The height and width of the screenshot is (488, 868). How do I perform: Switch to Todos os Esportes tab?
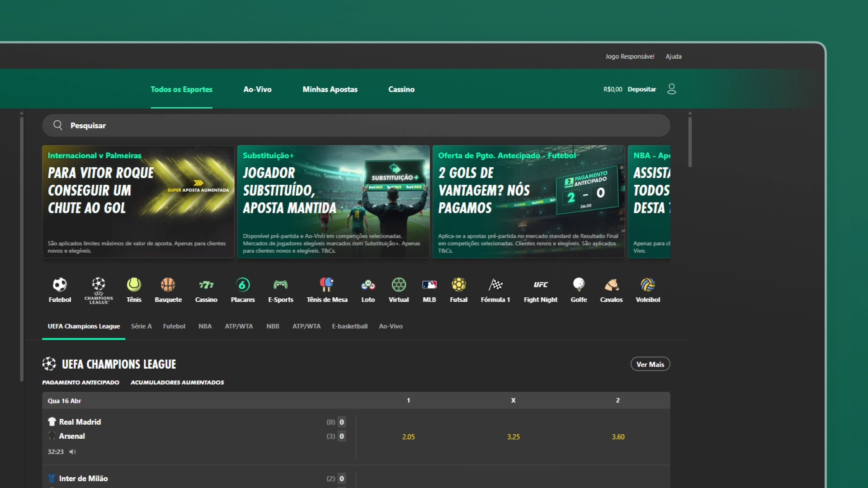(181, 89)
